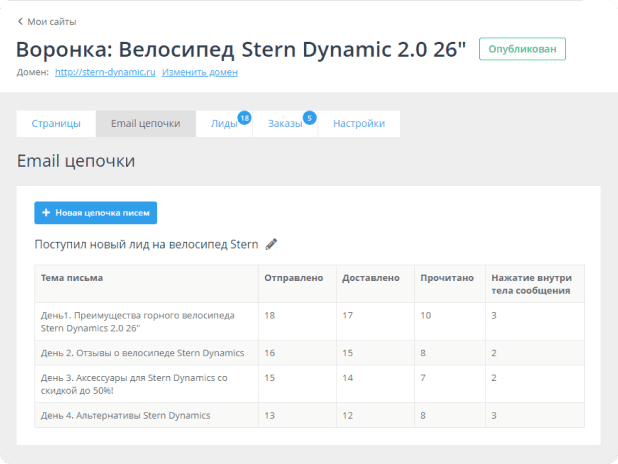Click the Воронка: Велосипед Stern Dynamic title
Screen dimensions: 618x464
pyautogui.click(x=241, y=50)
